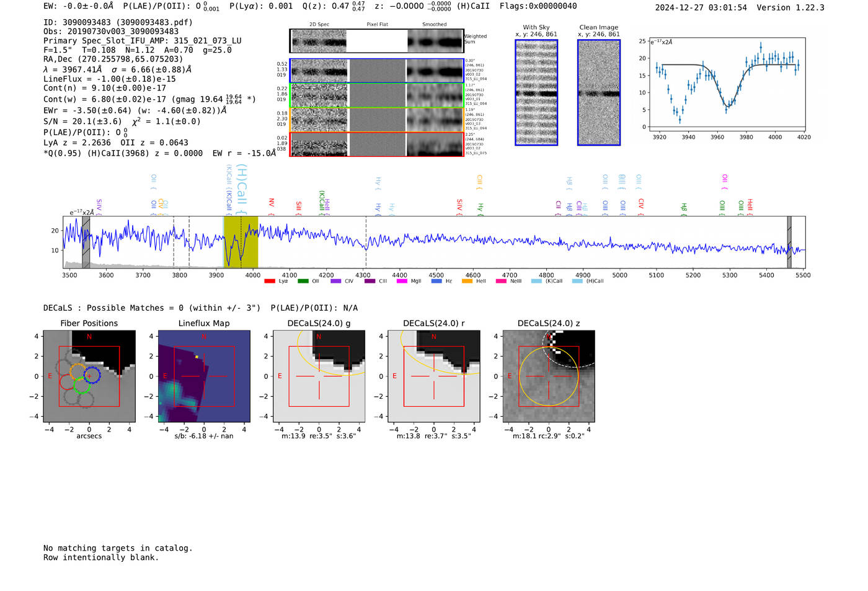
Task: Click the orange HeII legend swatch
Action: (x=467, y=282)
